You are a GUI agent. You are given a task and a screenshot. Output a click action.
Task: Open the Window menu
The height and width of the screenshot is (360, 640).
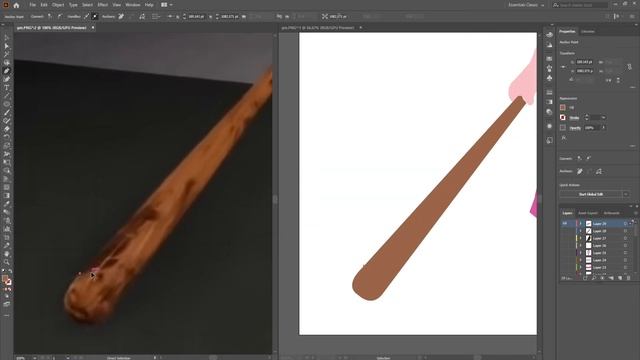[133, 5]
